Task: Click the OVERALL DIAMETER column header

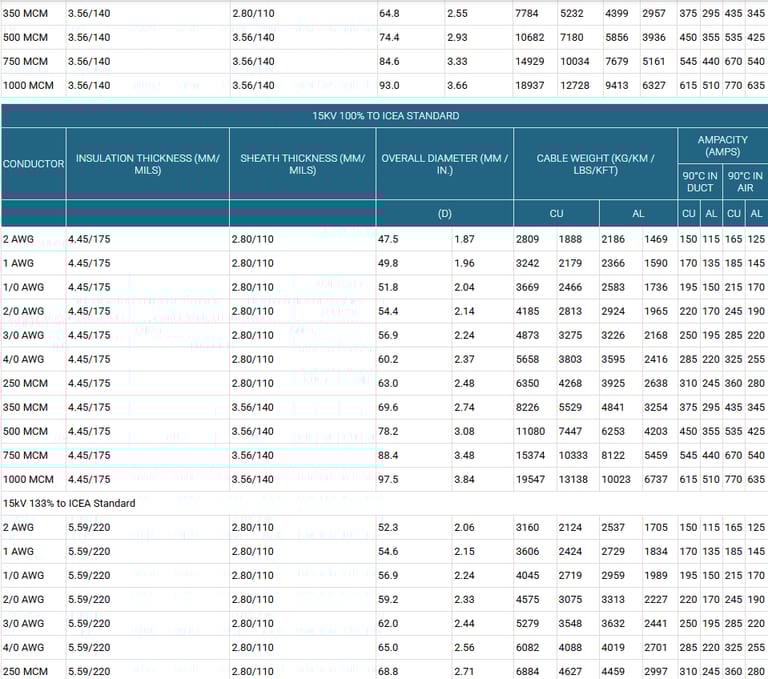Action: click(444, 164)
